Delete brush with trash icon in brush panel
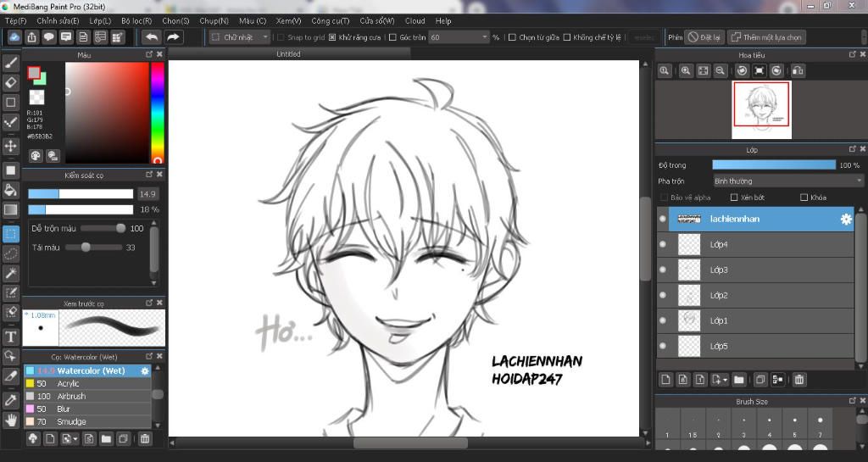The height and width of the screenshot is (462, 868). 144,439
